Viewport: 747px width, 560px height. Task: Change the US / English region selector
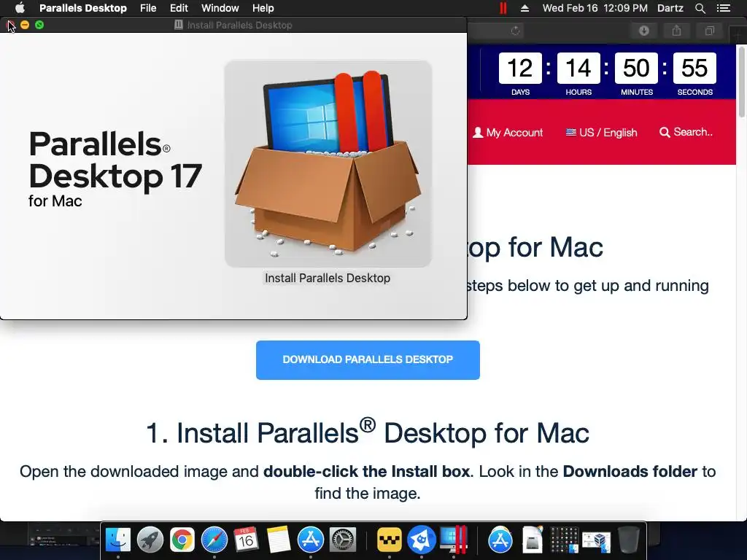point(601,133)
